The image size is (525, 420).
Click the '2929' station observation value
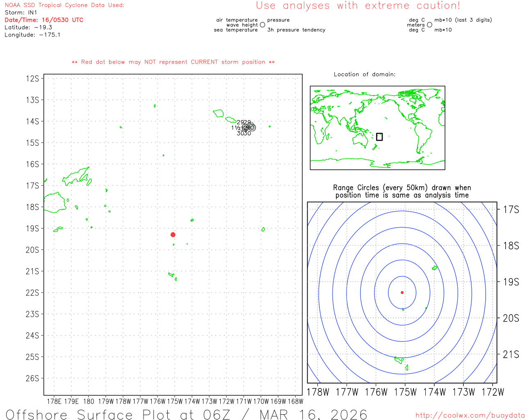(x=244, y=122)
